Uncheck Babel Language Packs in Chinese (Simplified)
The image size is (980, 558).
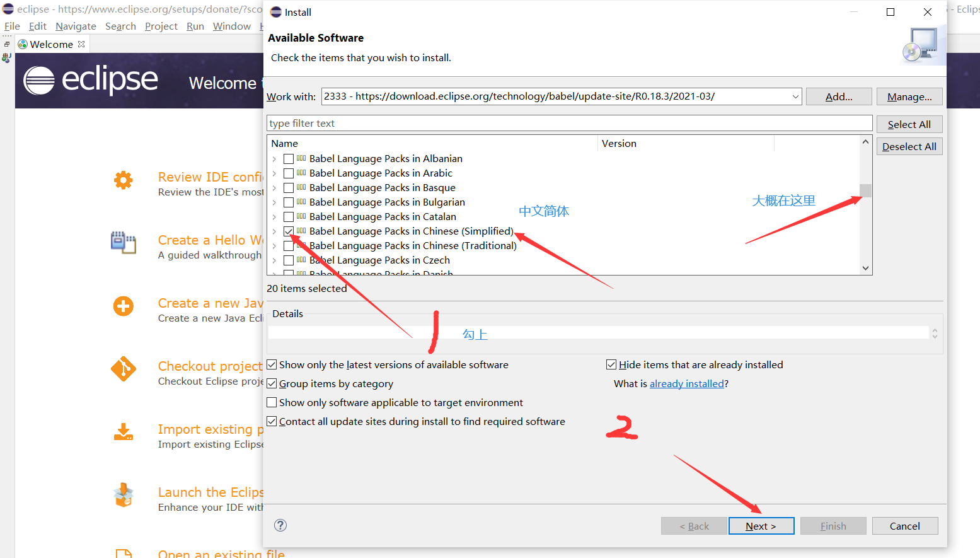[289, 231]
